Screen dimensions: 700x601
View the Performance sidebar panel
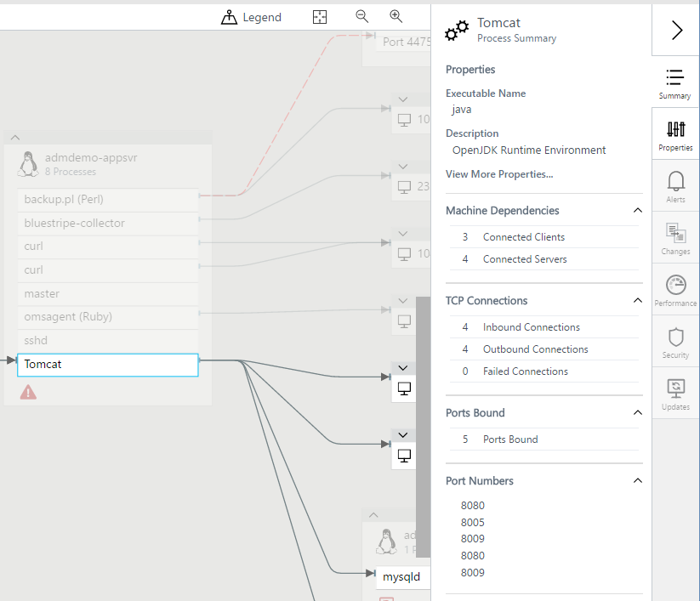[x=674, y=289]
